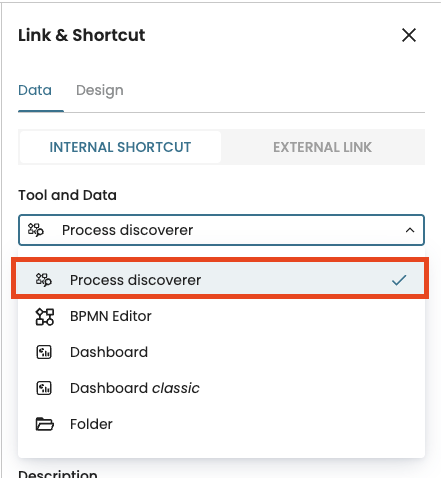Select the Dashboard option

point(220,352)
